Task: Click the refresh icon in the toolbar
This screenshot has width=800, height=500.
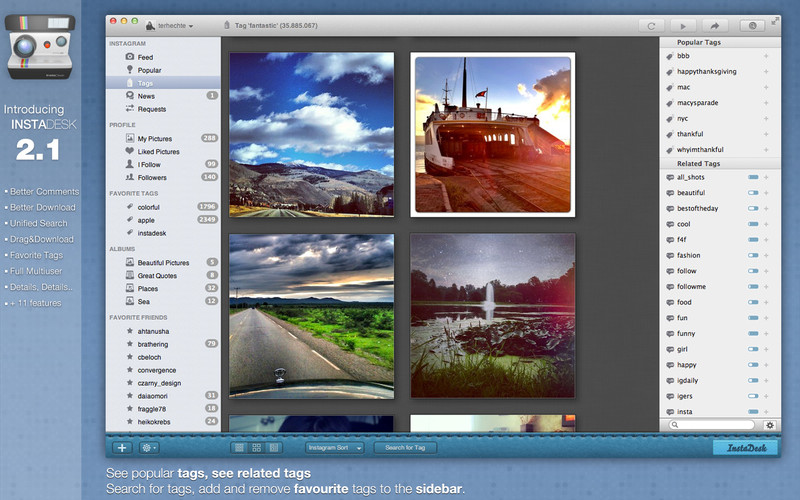Action: tap(651, 25)
